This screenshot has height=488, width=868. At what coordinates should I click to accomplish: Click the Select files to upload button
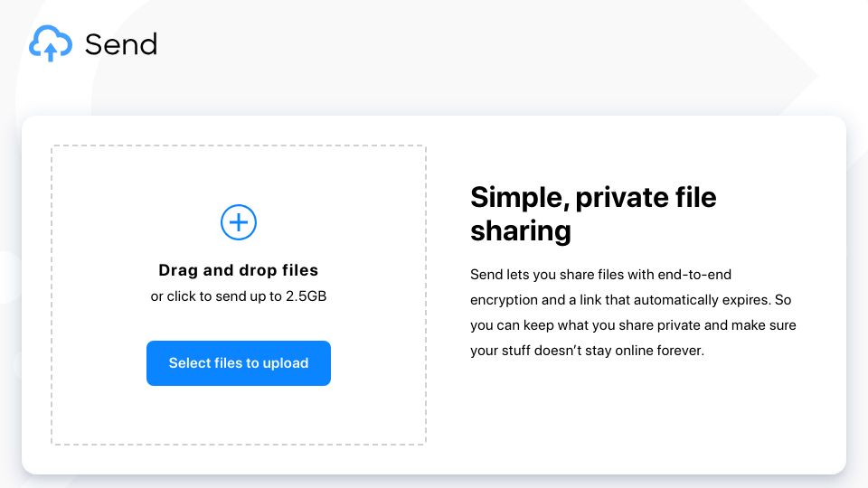point(239,363)
